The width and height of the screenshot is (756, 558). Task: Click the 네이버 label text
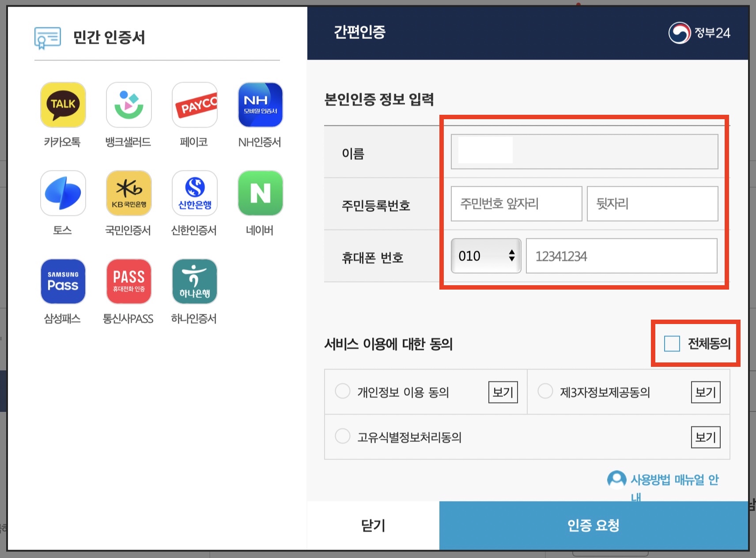point(260,230)
